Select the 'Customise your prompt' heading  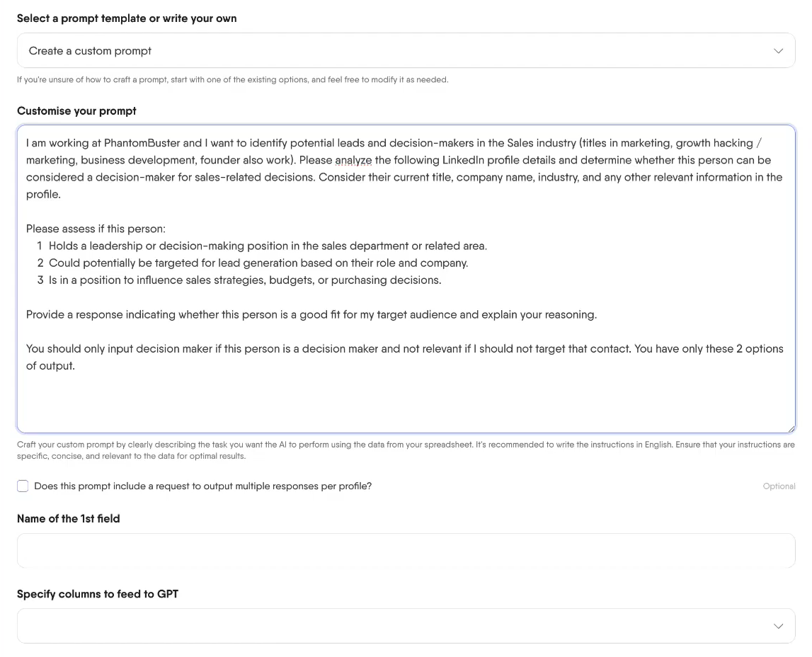76,110
